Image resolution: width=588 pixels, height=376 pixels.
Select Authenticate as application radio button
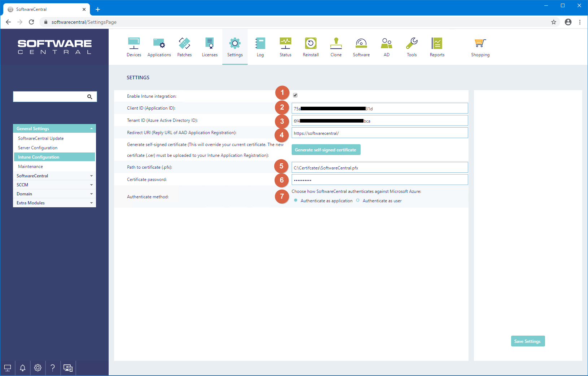tap(296, 200)
